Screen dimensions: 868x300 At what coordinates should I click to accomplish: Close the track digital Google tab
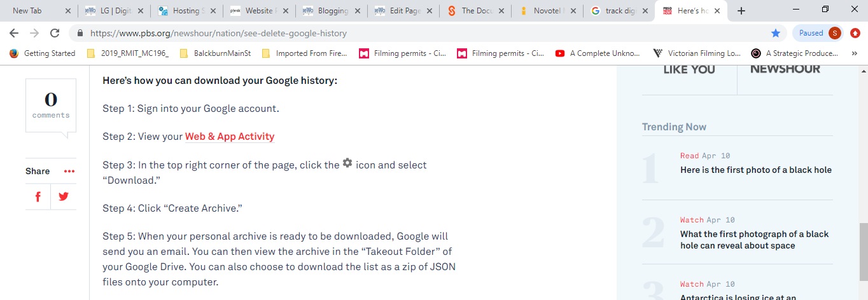(646, 11)
